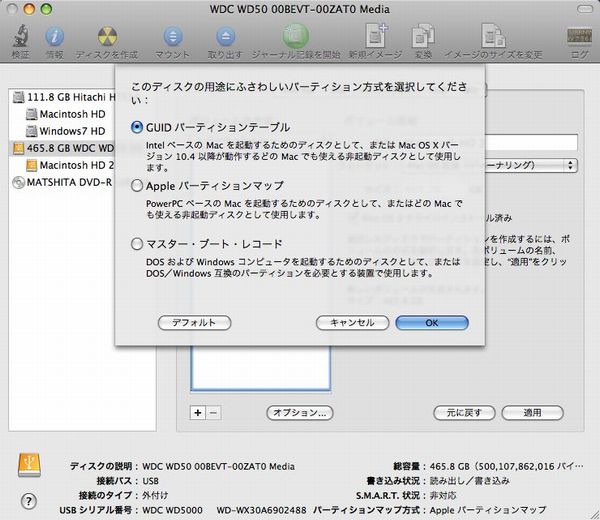600x520 pixels.
Task: Click ジャーナル記録を開始 (Enable Journaling) icon
Action: click(x=296, y=36)
